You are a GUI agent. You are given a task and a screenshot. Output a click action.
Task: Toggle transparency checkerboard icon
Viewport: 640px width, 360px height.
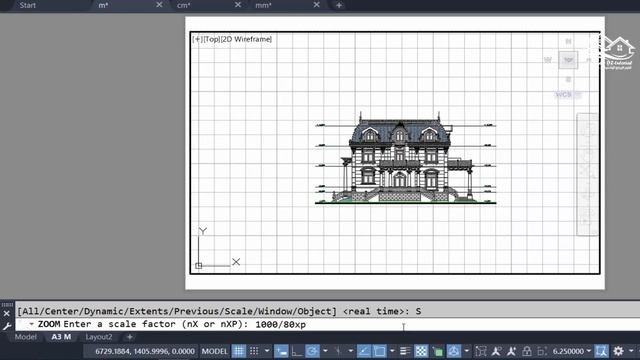click(421, 351)
